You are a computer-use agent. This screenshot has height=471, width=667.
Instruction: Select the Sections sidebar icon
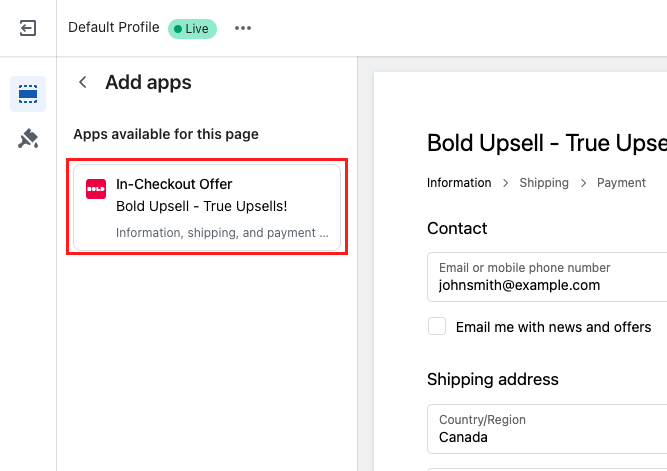(28, 94)
